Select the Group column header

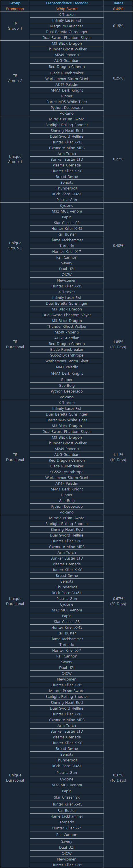15,3
